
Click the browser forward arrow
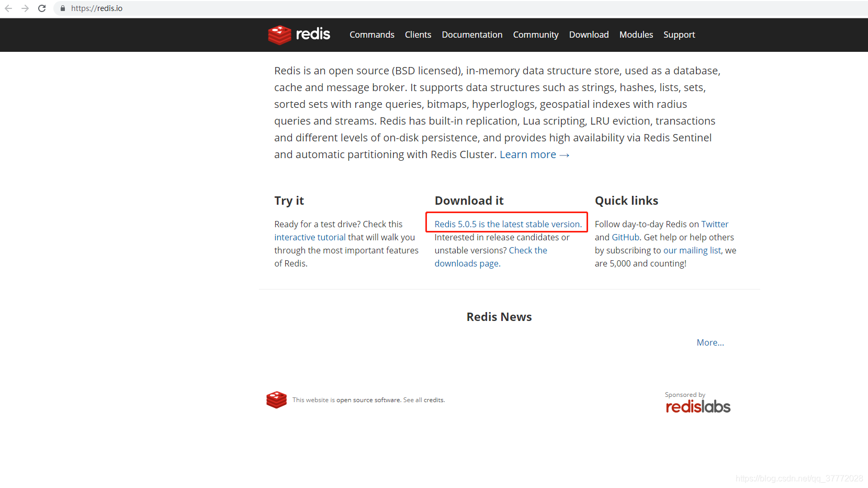25,8
